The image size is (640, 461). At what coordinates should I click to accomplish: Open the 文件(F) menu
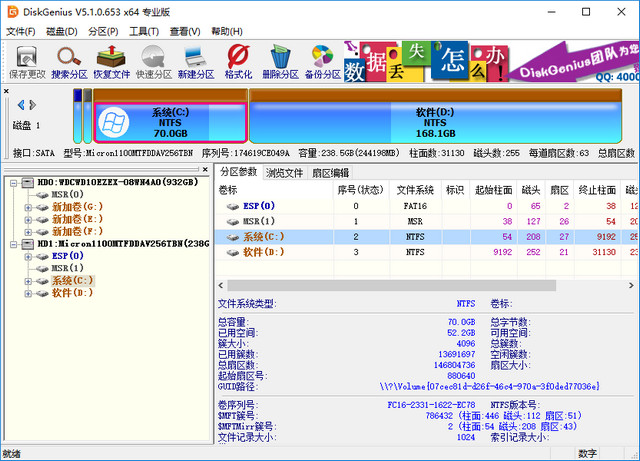[x=21, y=31]
